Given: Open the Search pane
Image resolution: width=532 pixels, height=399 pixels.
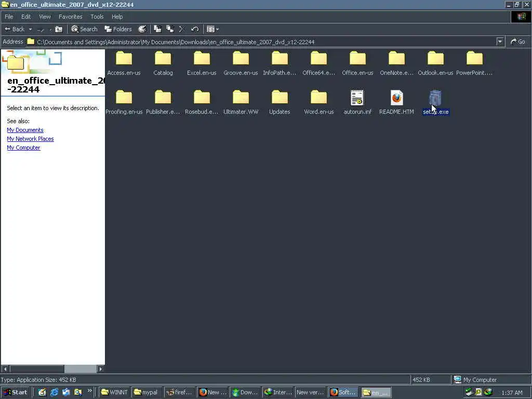Looking at the screenshot, I should point(84,29).
